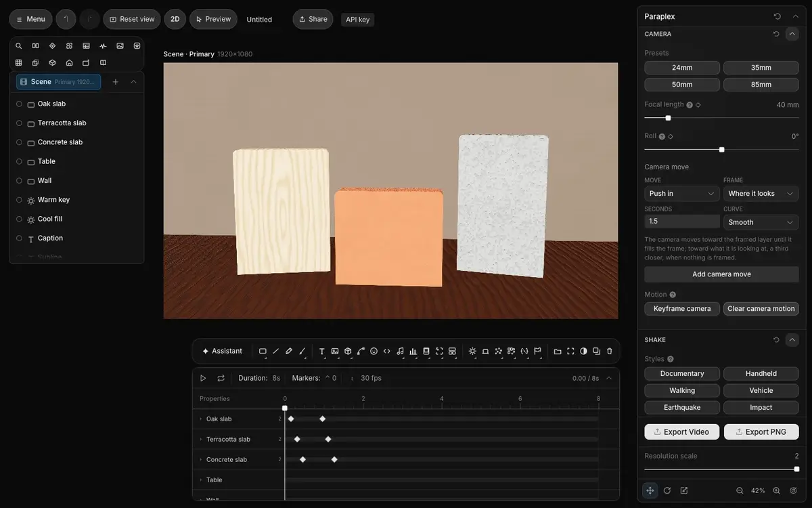Open the home icon in left panel

tap(69, 62)
